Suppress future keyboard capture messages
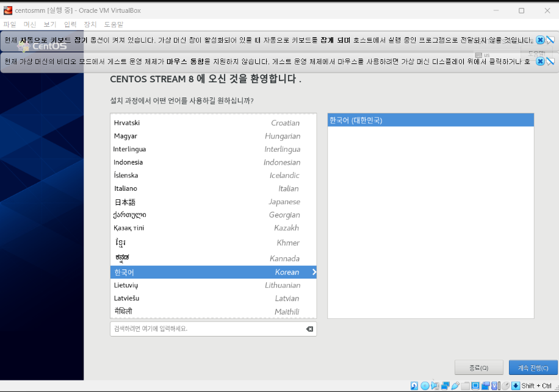The image size is (559, 392). (551, 40)
